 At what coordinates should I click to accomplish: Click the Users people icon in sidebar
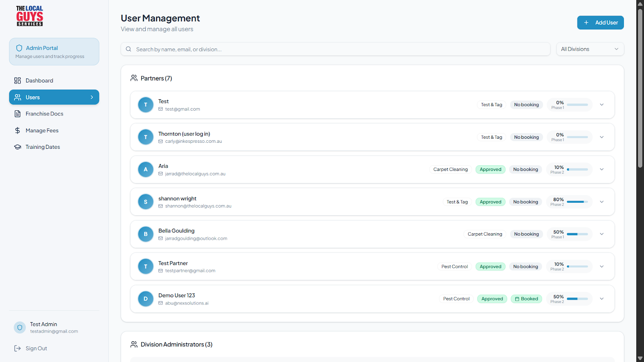[17, 97]
